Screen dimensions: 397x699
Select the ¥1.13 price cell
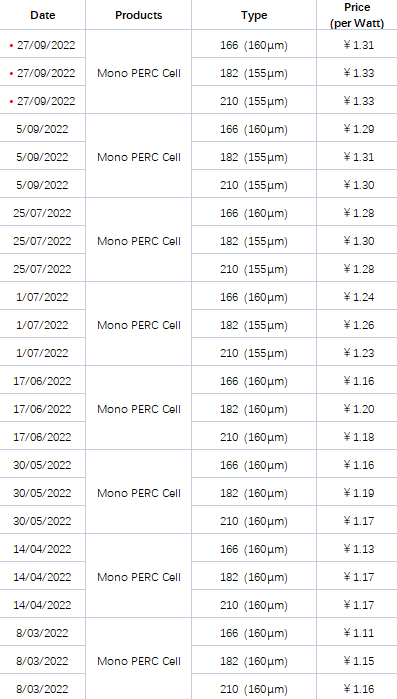point(359,549)
